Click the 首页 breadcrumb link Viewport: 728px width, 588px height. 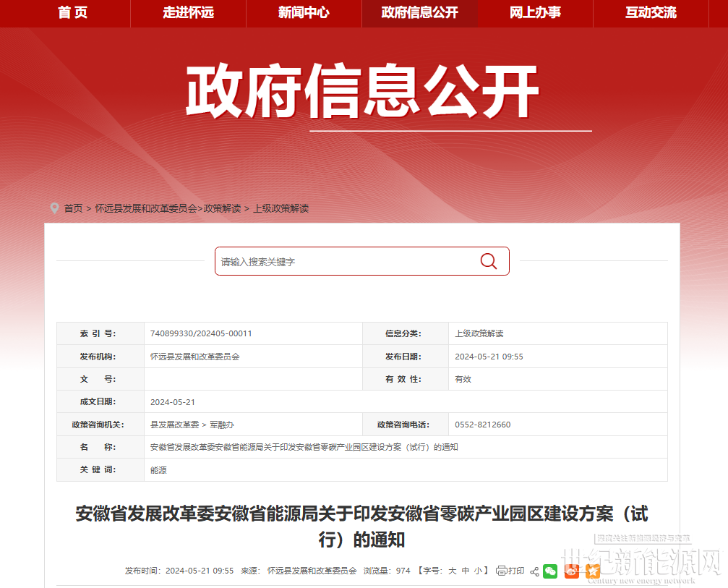[x=73, y=208]
